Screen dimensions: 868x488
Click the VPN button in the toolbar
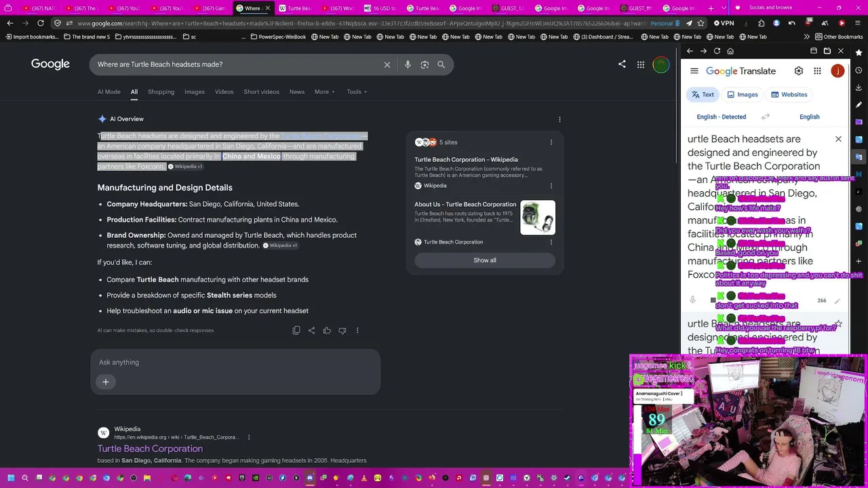(x=724, y=23)
